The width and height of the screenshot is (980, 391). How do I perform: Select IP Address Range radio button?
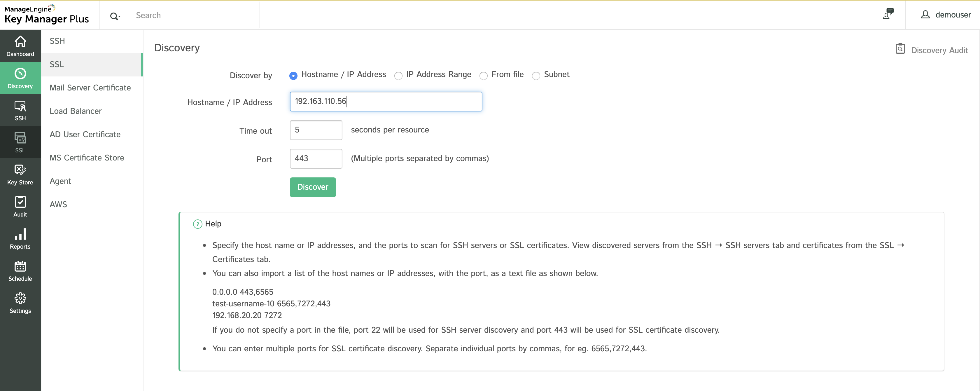click(x=398, y=76)
